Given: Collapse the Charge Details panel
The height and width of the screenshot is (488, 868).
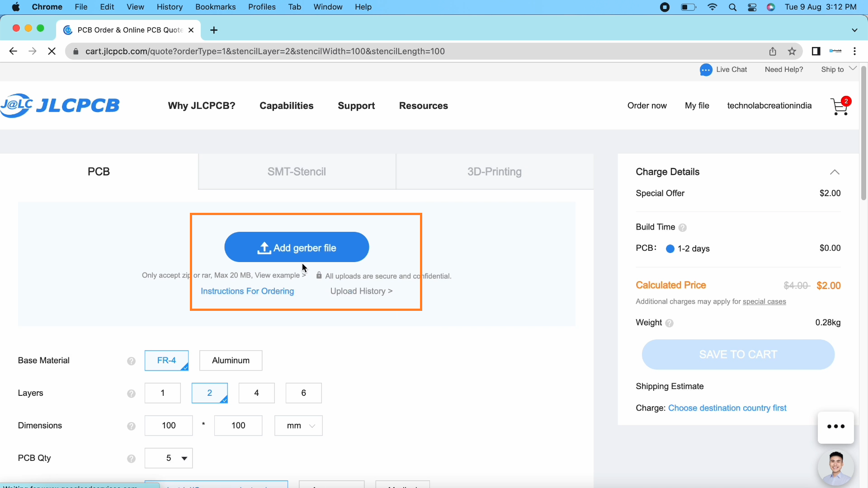Looking at the screenshot, I should tap(835, 172).
